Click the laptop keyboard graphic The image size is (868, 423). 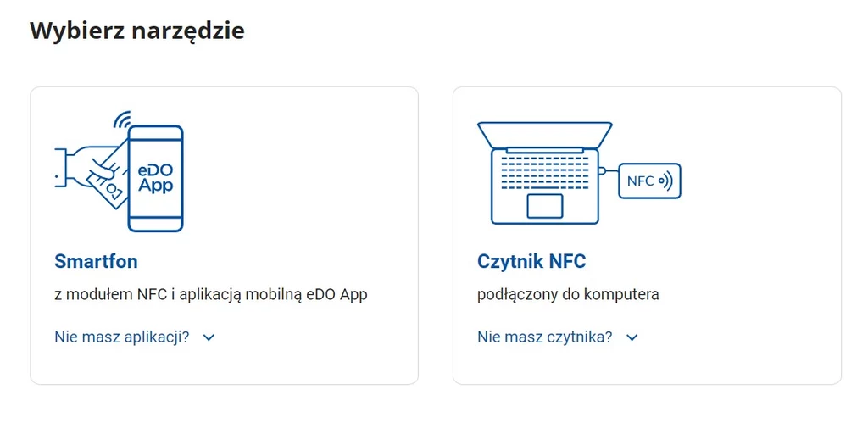pos(545,172)
